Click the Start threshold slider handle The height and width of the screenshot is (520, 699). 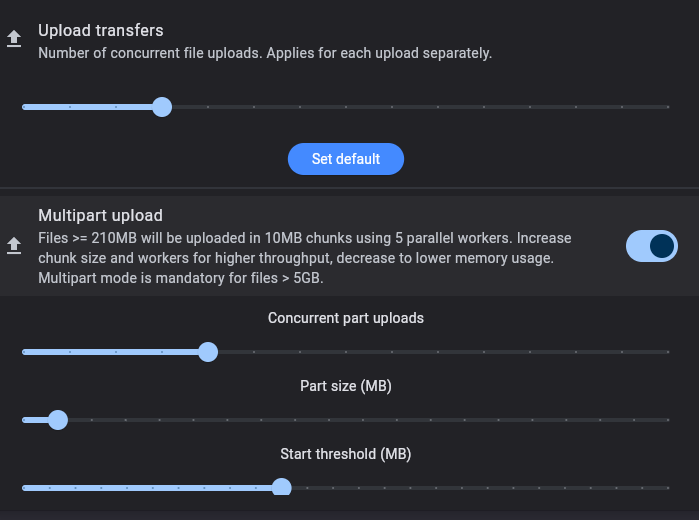(281, 487)
